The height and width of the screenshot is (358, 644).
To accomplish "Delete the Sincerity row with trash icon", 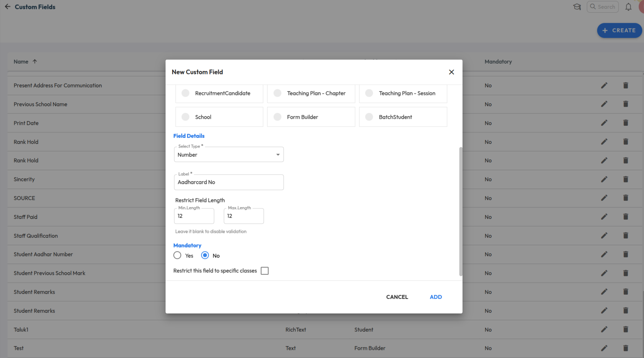I will (626, 179).
